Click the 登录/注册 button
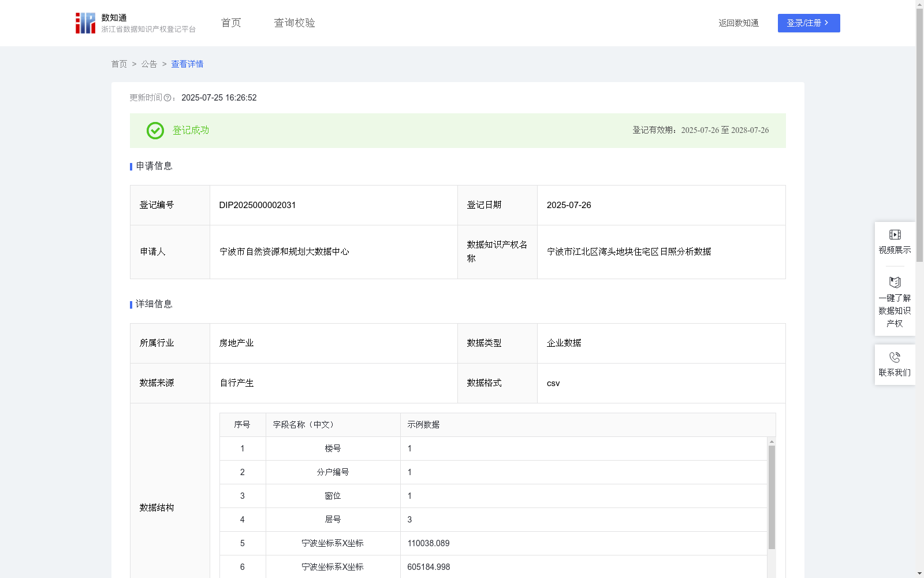The width and height of the screenshot is (924, 578). [808, 23]
